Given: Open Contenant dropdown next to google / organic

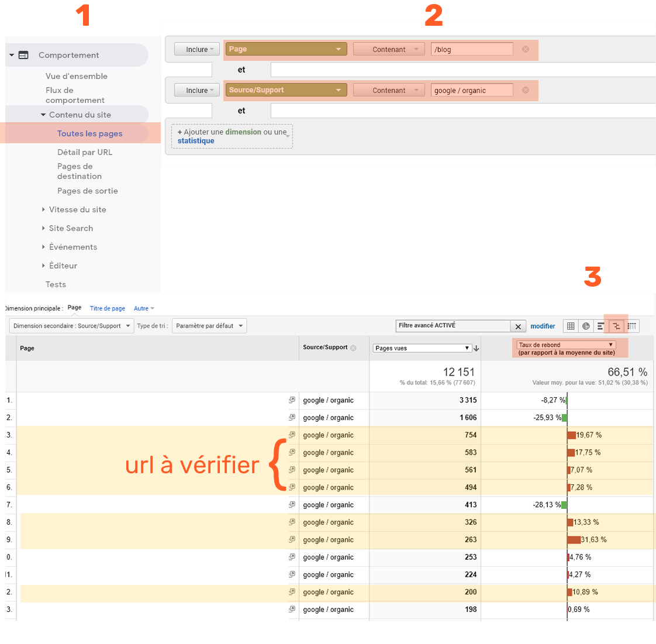Looking at the screenshot, I should [389, 91].
